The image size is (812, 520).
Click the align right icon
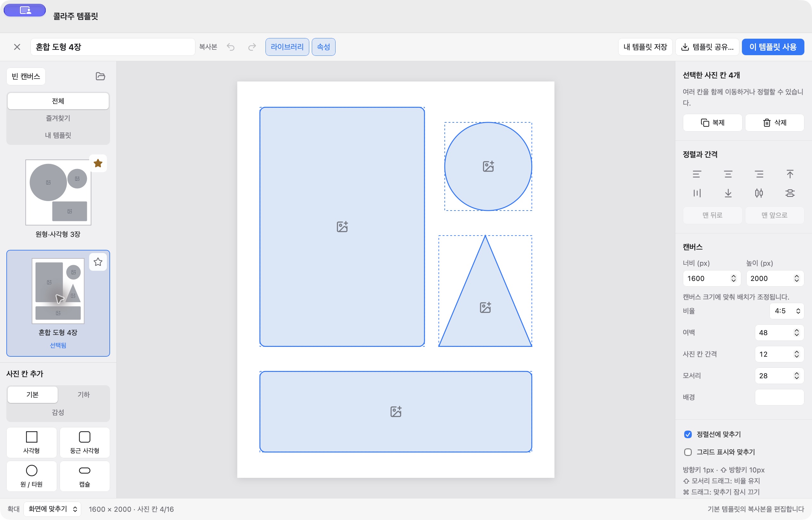[759, 174]
